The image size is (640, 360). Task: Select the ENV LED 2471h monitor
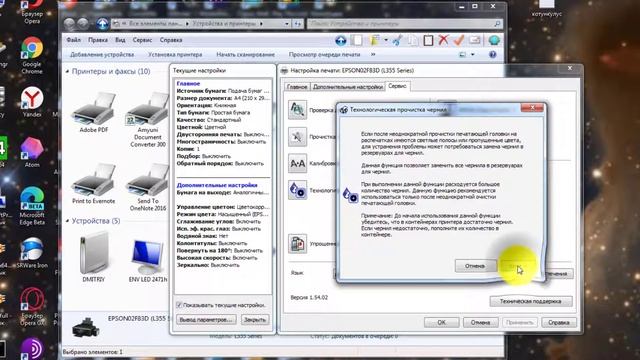tap(148, 260)
